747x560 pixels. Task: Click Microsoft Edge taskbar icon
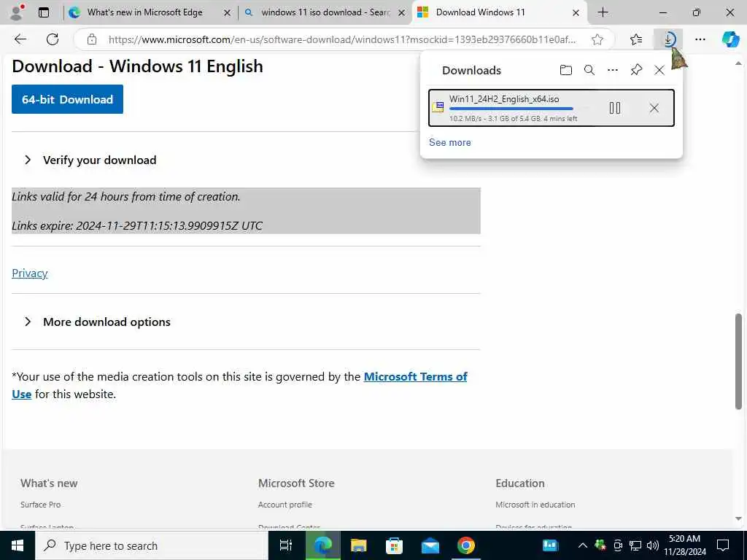(322, 545)
